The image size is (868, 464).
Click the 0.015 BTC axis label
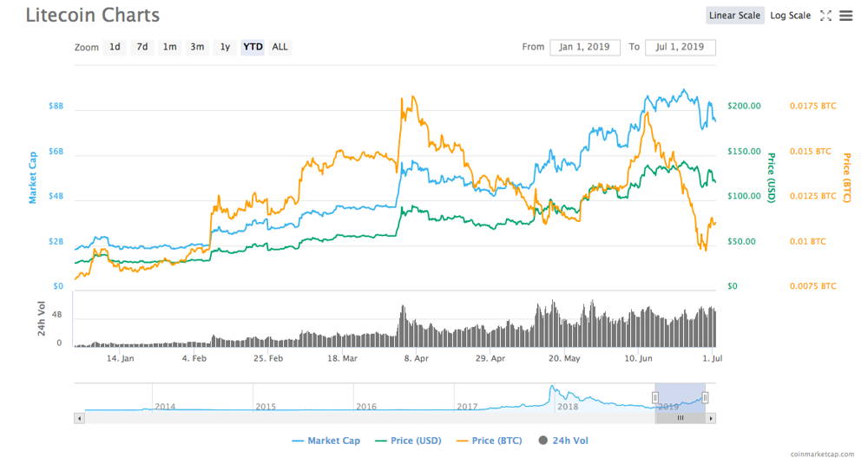pos(810,151)
